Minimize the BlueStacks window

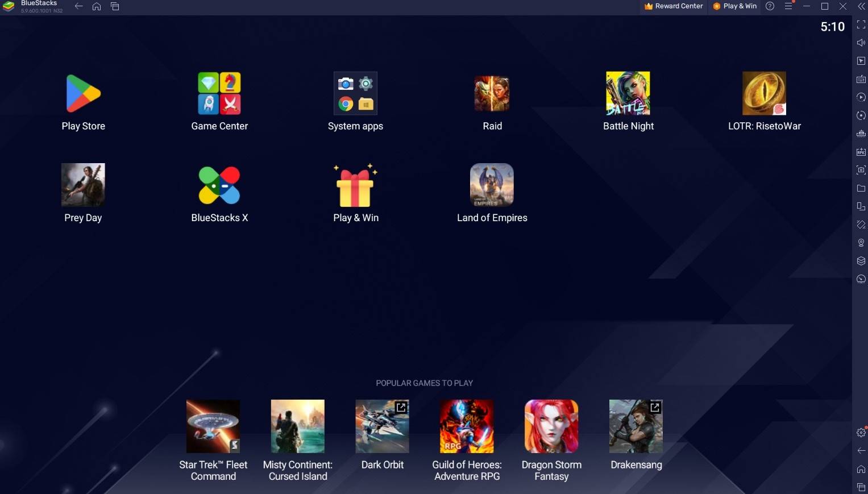point(806,6)
